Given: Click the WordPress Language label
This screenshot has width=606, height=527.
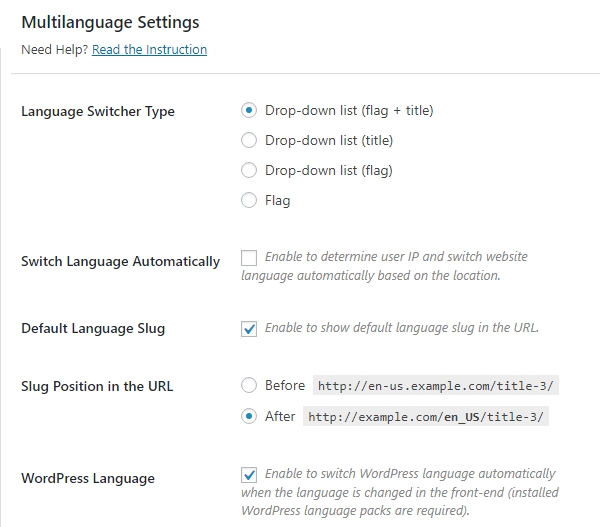Looking at the screenshot, I should point(88,478).
